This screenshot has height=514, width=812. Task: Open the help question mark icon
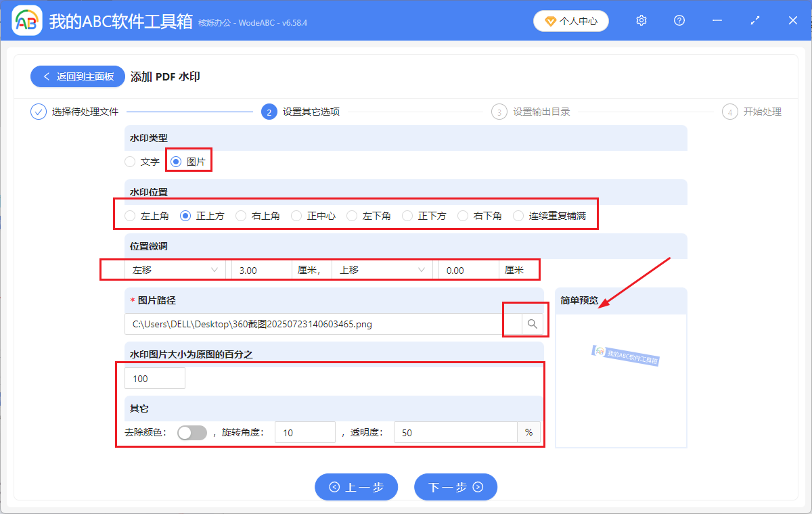tap(679, 21)
